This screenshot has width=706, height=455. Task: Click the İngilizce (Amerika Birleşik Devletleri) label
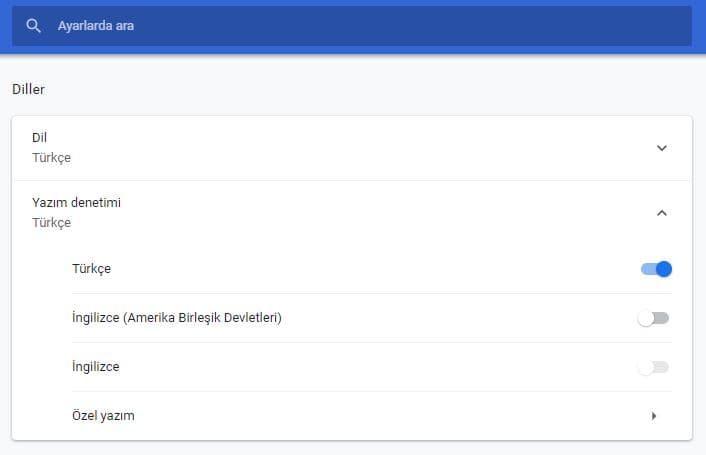point(177,318)
